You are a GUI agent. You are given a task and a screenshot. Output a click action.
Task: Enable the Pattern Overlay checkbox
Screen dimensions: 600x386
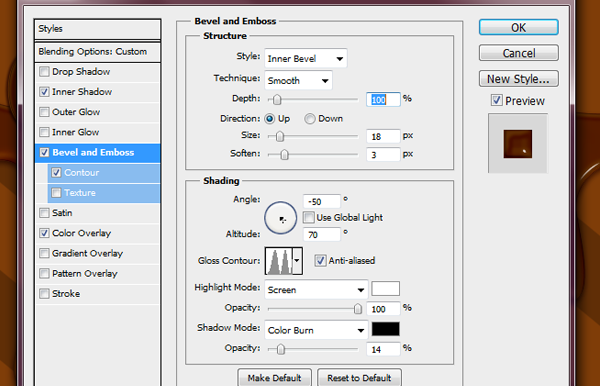pos(44,274)
